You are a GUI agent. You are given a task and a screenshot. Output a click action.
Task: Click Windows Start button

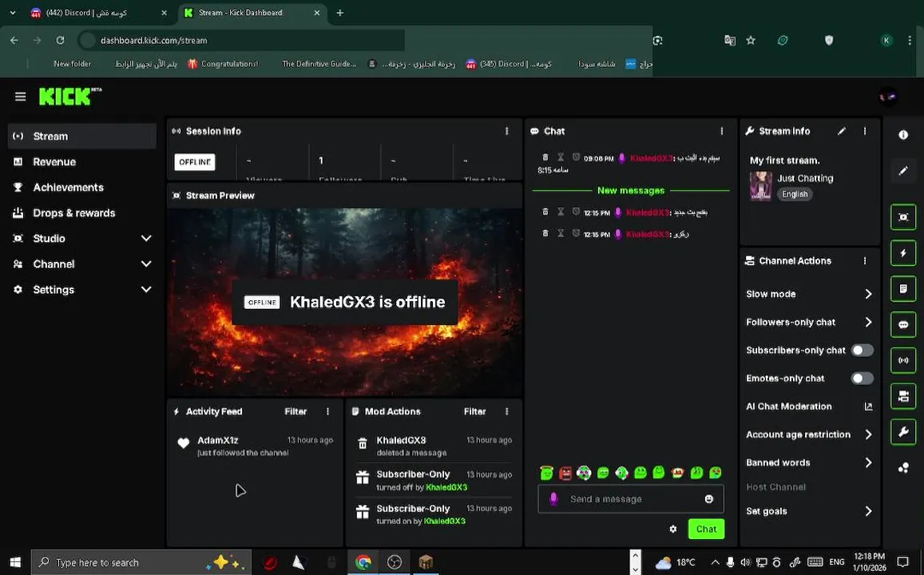[15, 562]
